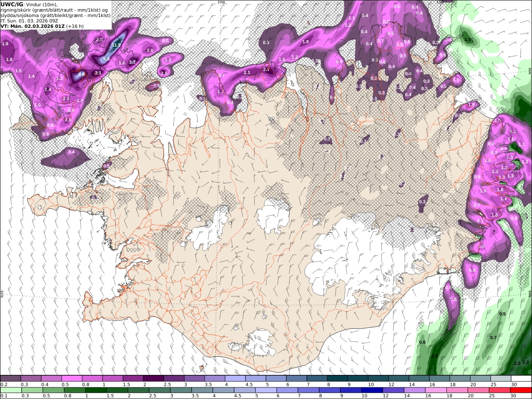
Task: Click the bright pink 0.5 snow legend swatch
Action: [71, 379]
